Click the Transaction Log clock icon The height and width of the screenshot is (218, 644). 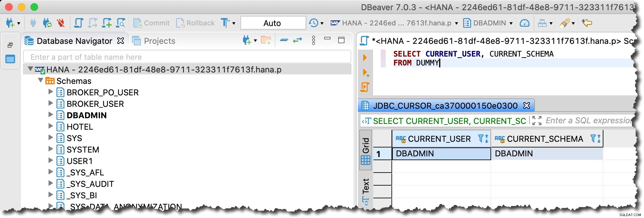(x=313, y=23)
